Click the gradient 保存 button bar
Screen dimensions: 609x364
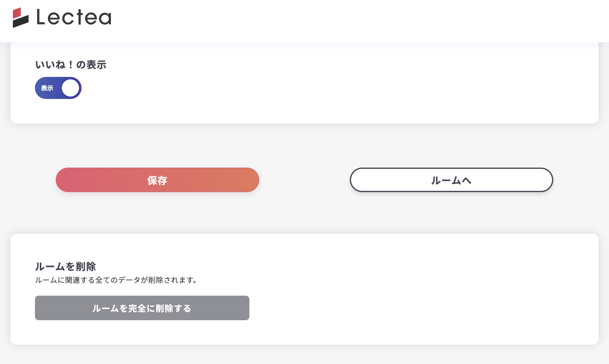(157, 180)
